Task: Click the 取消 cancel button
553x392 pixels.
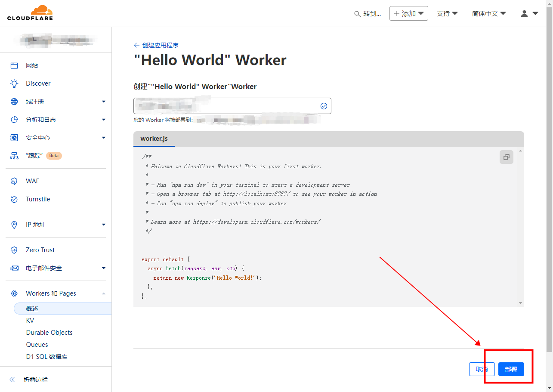Action: [482, 369]
